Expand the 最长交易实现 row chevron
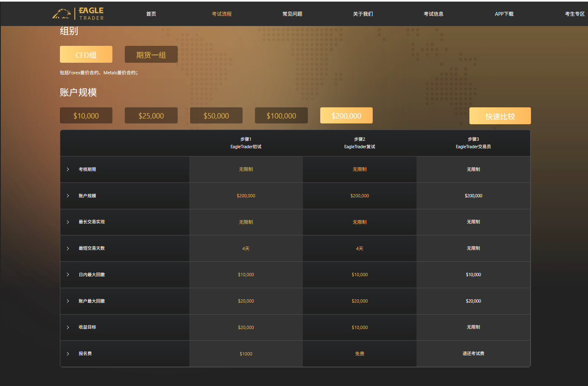The height and width of the screenshot is (386, 588). [x=68, y=222]
